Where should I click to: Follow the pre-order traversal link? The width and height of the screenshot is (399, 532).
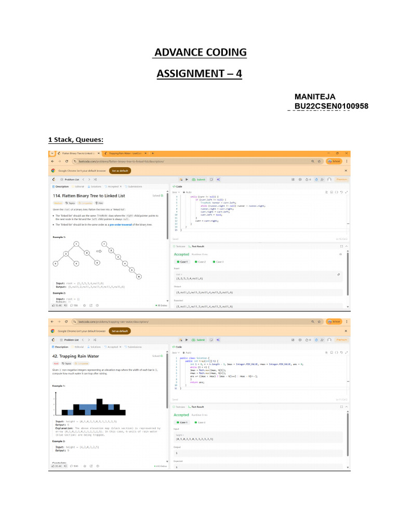(121, 224)
